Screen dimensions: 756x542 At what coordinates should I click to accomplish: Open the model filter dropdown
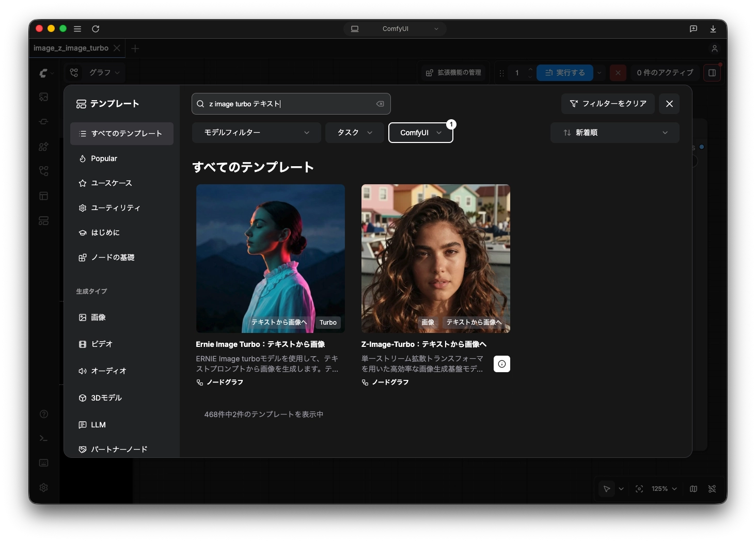(x=257, y=133)
